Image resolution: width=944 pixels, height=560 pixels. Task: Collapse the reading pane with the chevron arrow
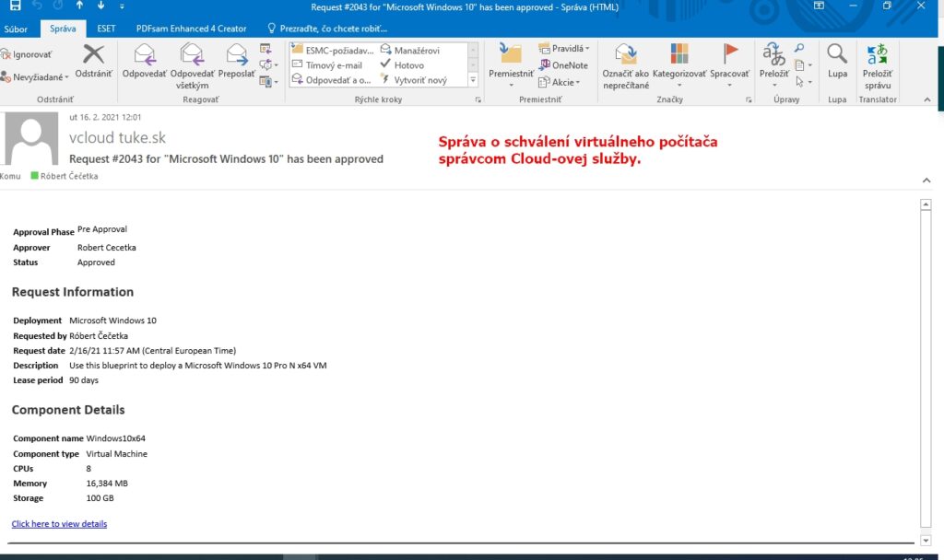(926, 181)
